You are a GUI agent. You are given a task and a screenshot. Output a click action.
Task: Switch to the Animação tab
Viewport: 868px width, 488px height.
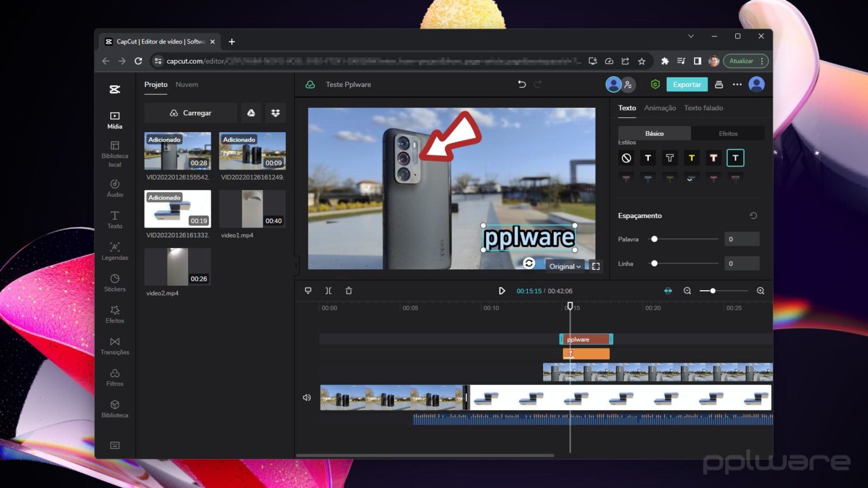(659, 107)
